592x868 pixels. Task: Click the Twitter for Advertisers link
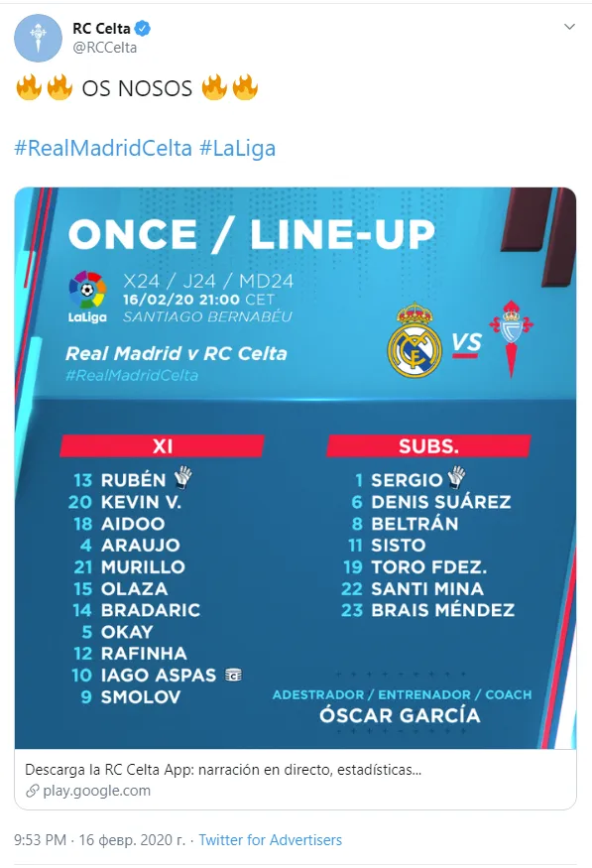pyautogui.click(x=270, y=840)
